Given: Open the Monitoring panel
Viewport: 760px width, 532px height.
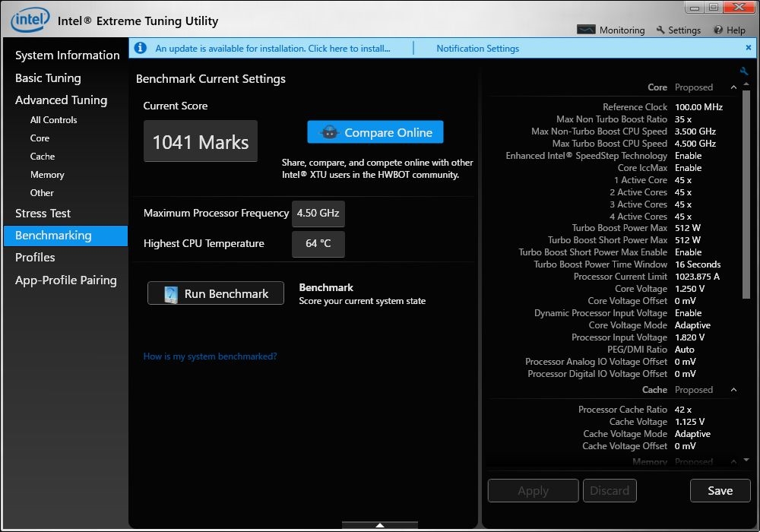Looking at the screenshot, I should [611, 30].
